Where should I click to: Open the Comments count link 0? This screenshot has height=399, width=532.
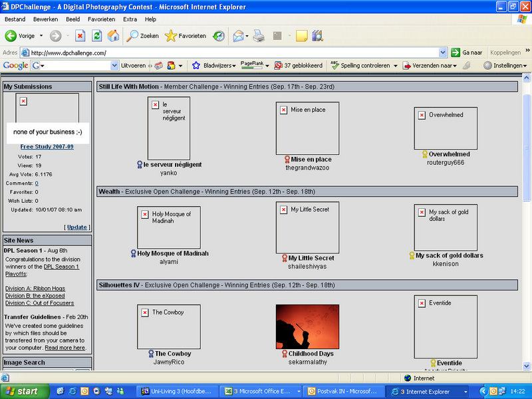tap(37, 184)
